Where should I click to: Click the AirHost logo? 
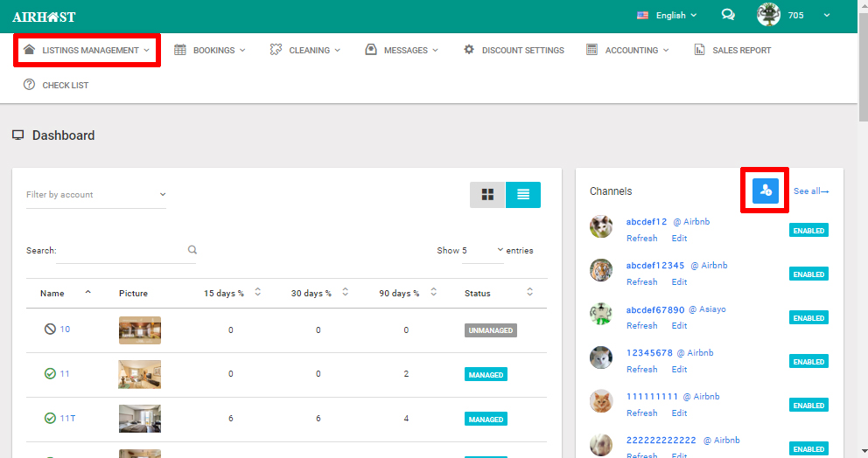[x=44, y=17]
